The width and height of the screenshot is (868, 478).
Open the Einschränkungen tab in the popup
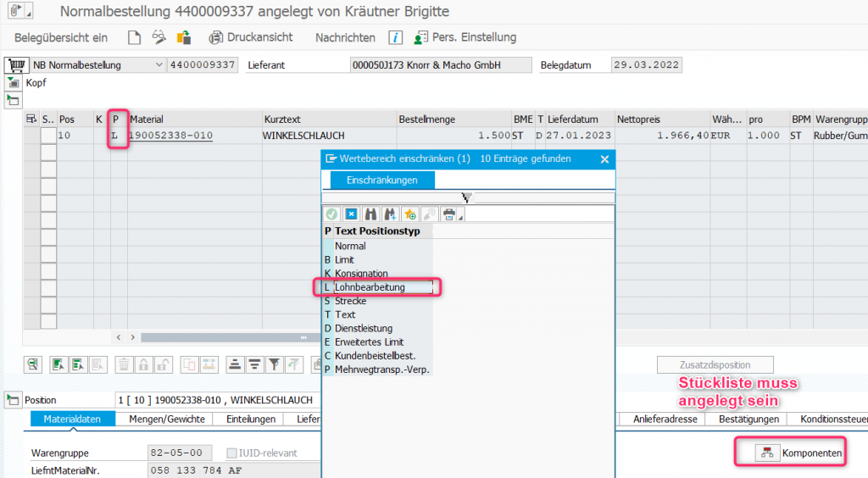pos(381,181)
